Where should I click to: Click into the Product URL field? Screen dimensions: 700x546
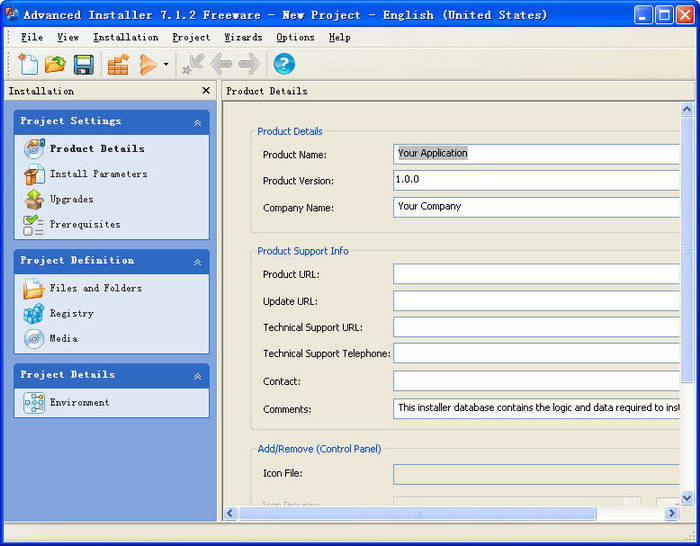coord(536,274)
